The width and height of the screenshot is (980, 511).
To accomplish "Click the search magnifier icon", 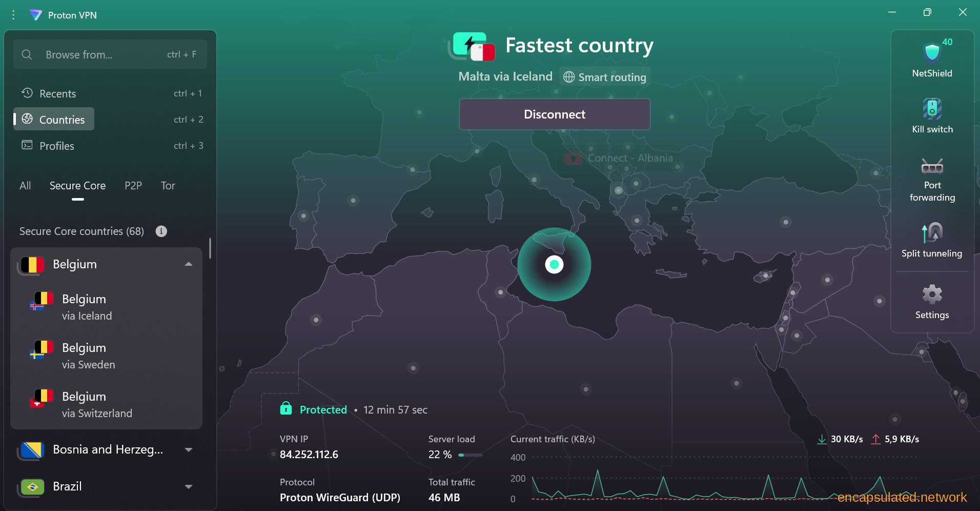I will pyautogui.click(x=27, y=54).
